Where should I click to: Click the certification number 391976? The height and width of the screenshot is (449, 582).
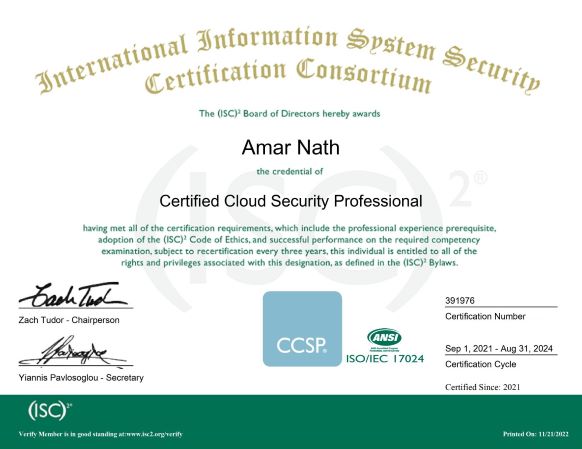pos(460,301)
